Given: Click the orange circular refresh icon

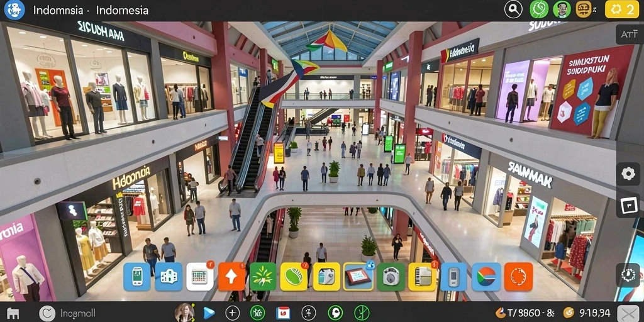Looking at the screenshot, I should (x=518, y=277).
